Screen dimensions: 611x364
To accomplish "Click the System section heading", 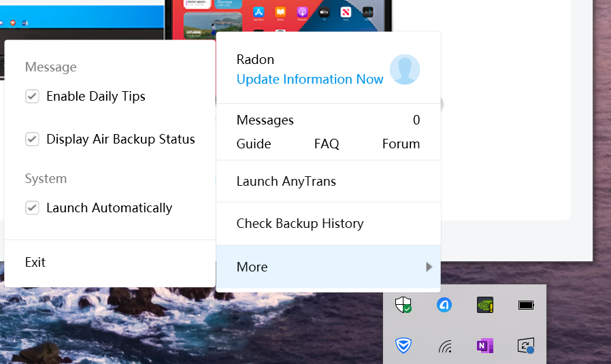I will [46, 178].
